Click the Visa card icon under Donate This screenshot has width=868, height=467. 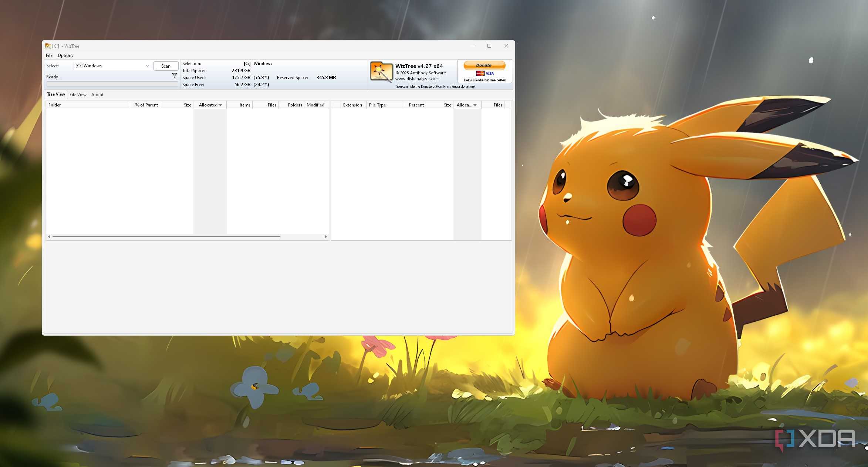(490, 73)
